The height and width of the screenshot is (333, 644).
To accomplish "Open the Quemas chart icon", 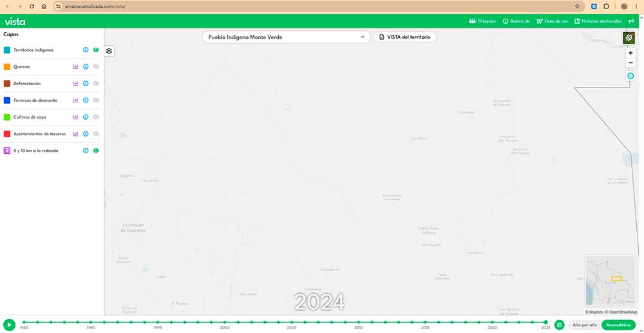I will tap(75, 66).
